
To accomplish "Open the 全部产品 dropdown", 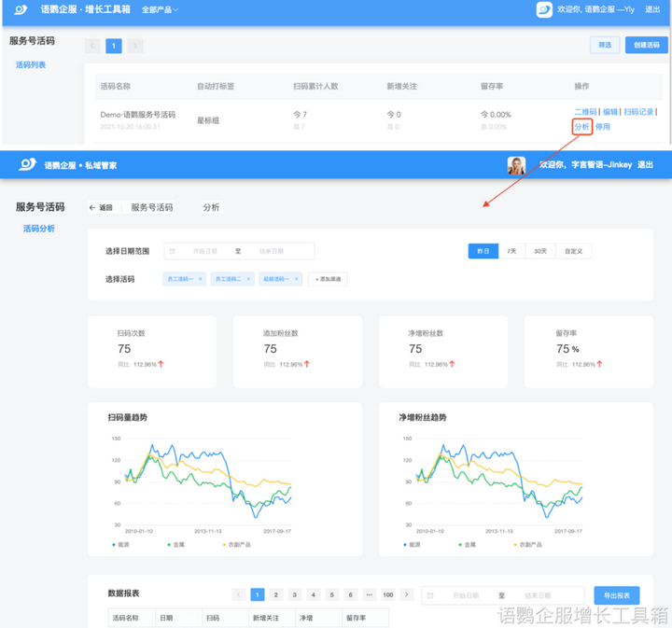I will pyautogui.click(x=160, y=9).
